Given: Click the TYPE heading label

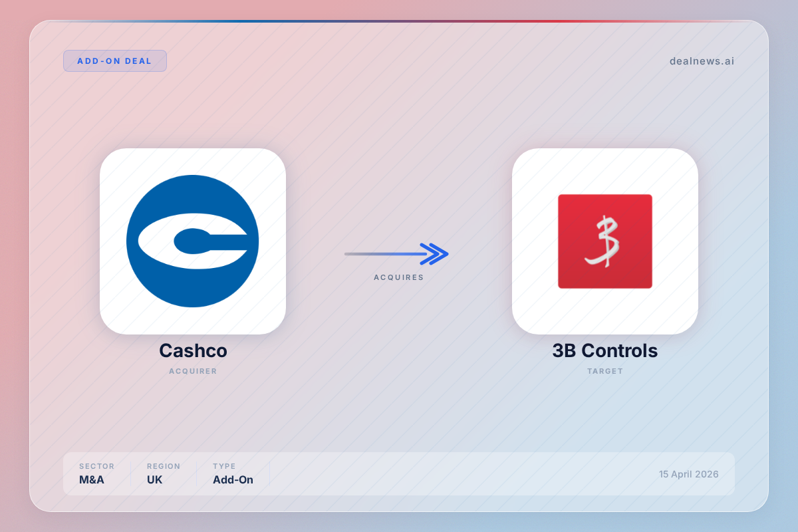Looking at the screenshot, I should coord(224,466).
